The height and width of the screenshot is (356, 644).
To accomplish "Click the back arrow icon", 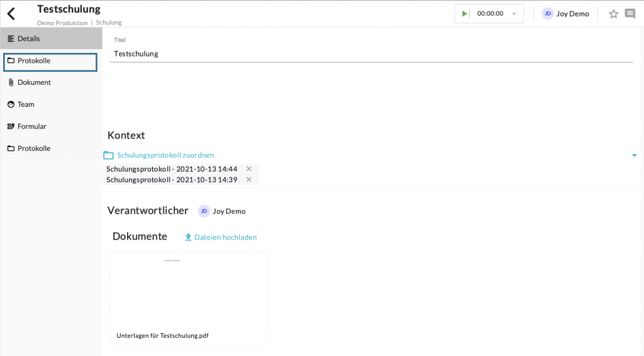I will coord(11,13).
